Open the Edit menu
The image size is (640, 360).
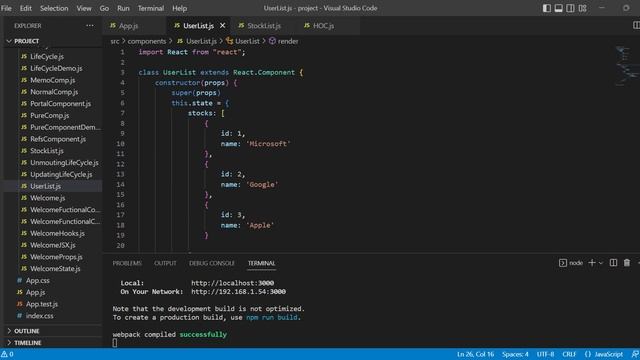(x=26, y=8)
